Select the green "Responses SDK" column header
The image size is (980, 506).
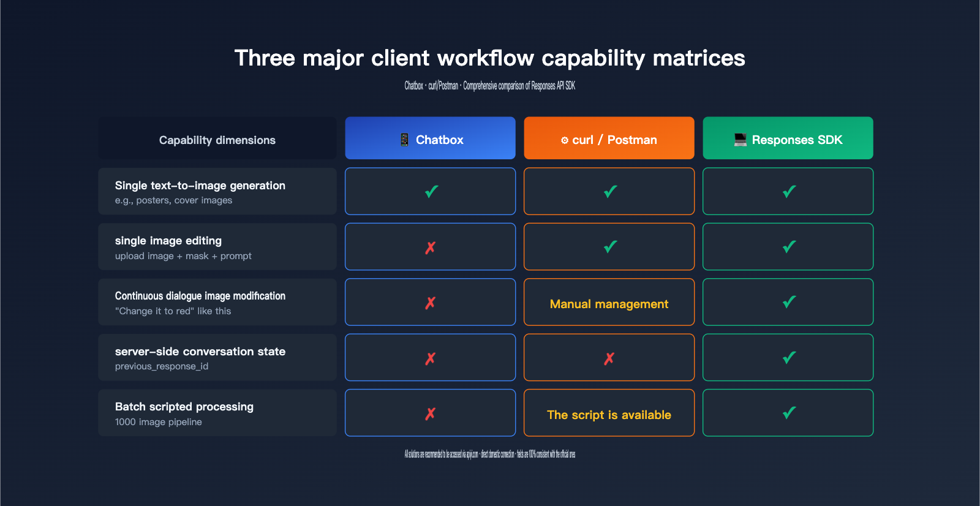[788, 138]
